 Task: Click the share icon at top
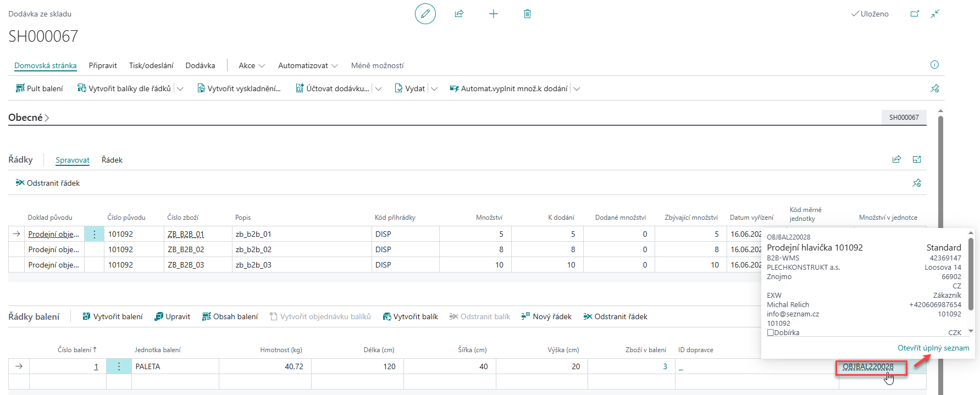pyautogui.click(x=459, y=14)
